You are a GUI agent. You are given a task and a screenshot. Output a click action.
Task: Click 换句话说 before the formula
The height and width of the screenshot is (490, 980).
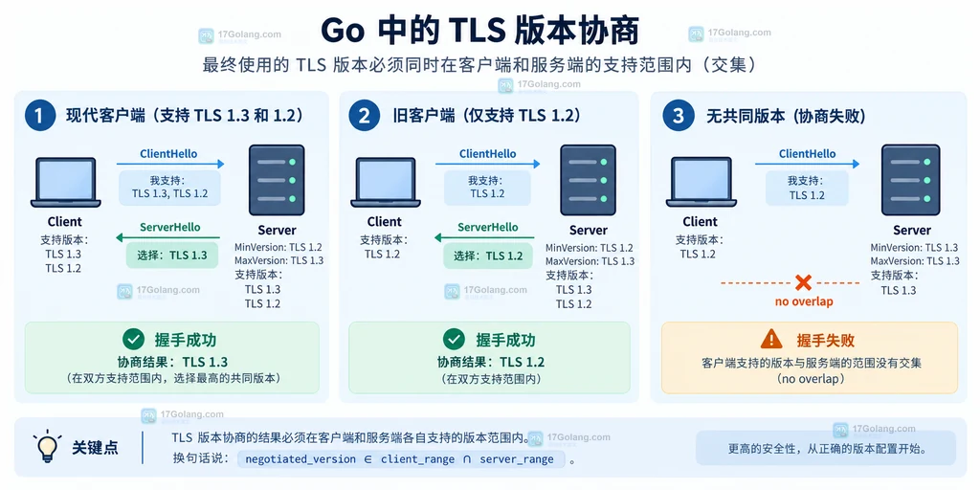[x=200, y=458]
